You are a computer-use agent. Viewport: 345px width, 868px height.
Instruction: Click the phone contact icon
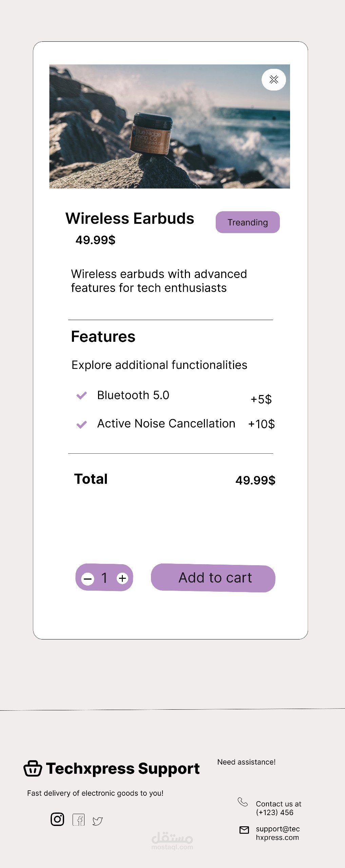243,802
